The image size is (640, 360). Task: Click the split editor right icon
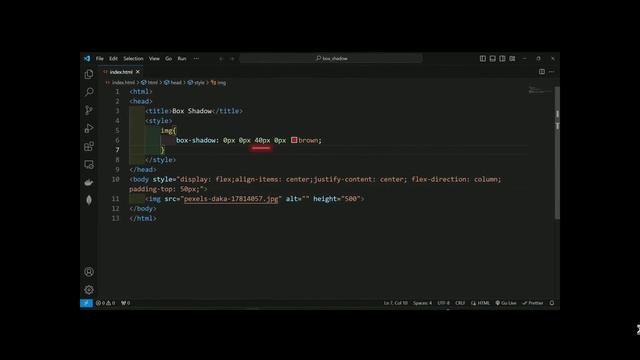542,72
